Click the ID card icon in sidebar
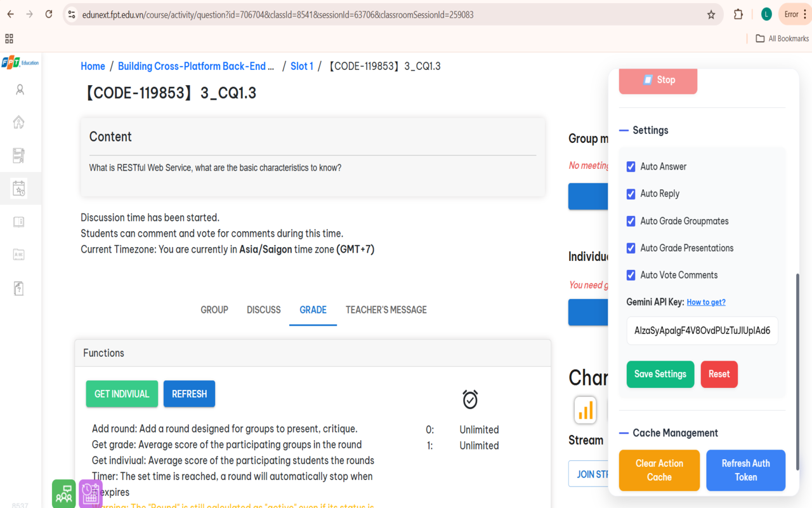Image resolution: width=812 pixels, height=508 pixels. 19,254
